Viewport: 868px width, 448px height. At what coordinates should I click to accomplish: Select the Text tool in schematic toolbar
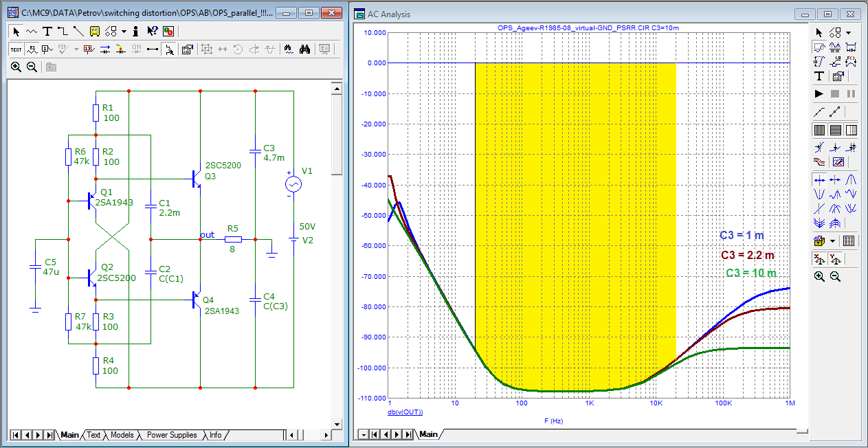pos(47,31)
